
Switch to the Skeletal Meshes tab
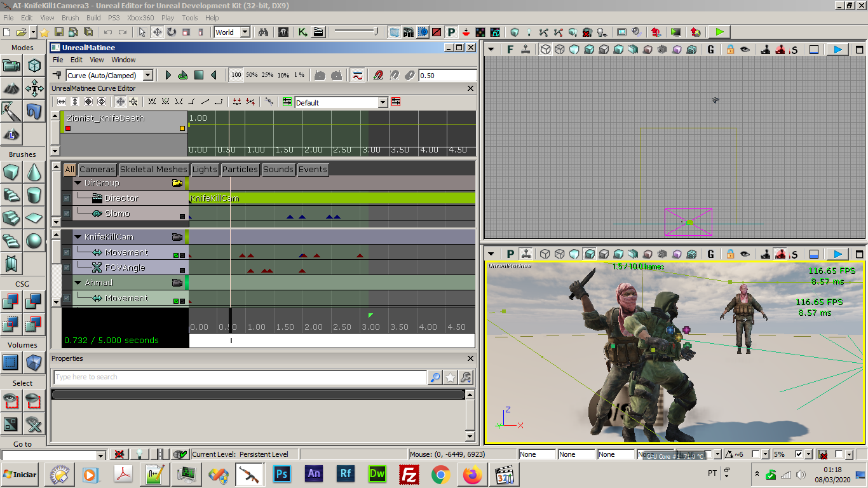[154, 169]
